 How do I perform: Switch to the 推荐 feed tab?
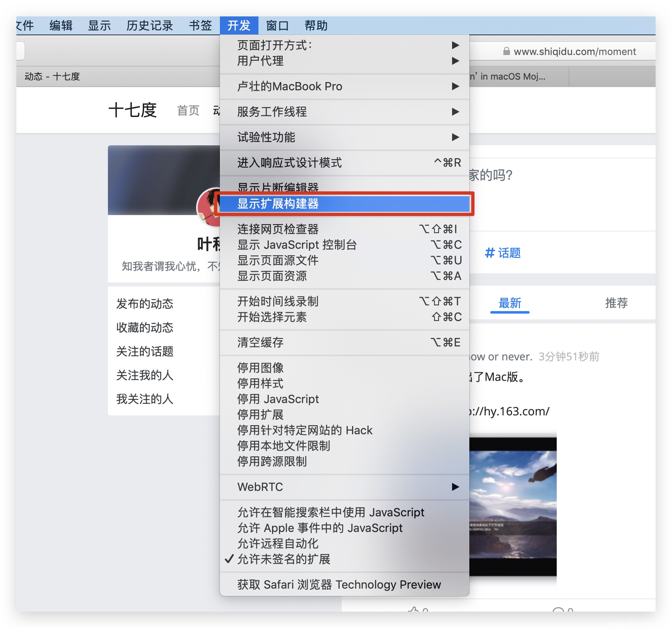[616, 303]
